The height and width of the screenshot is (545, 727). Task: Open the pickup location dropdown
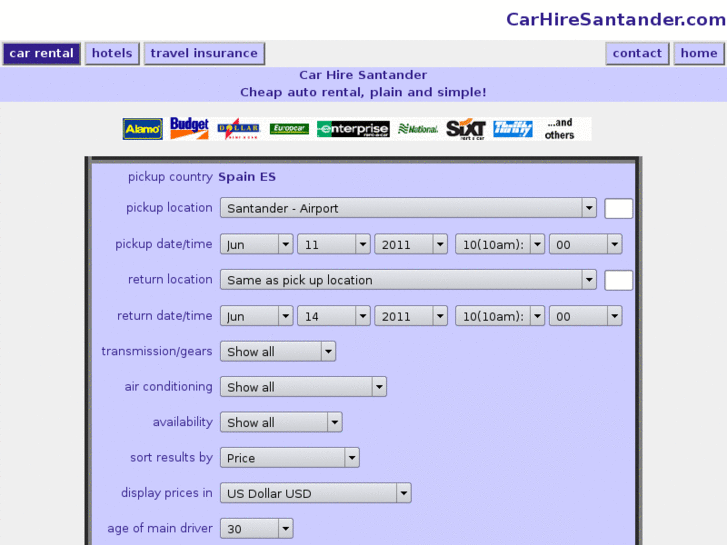[x=408, y=208]
